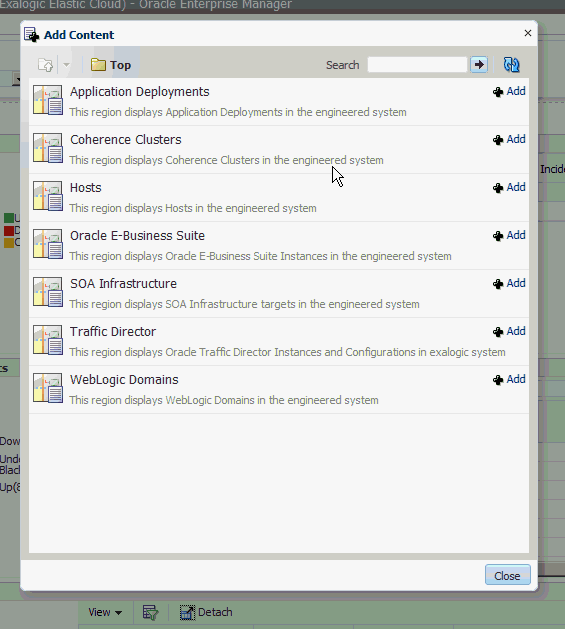Select the Application Deployments title
565x629 pixels.
pyautogui.click(x=140, y=92)
